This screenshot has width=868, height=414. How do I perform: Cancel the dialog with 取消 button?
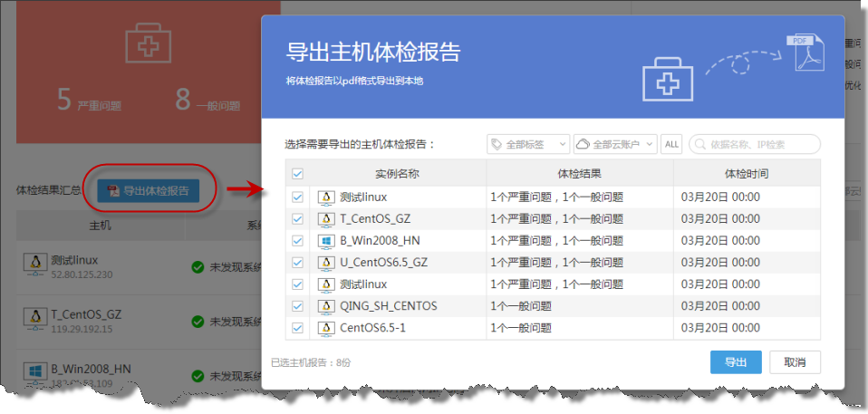795,362
